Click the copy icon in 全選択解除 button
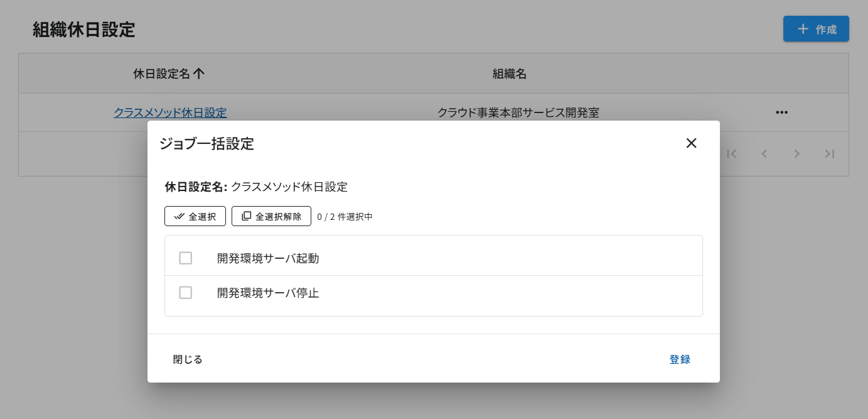Screen dimensions: 868x419 coord(245,215)
